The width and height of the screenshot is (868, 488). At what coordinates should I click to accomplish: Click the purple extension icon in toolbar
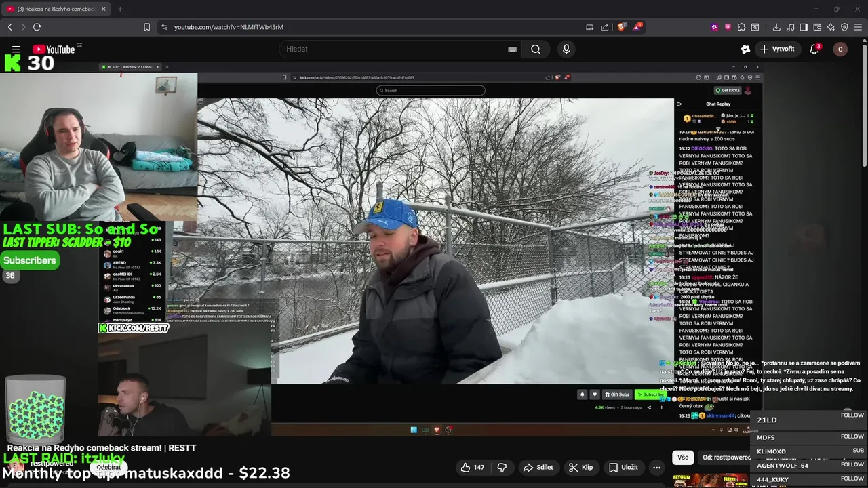click(x=714, y=27)
